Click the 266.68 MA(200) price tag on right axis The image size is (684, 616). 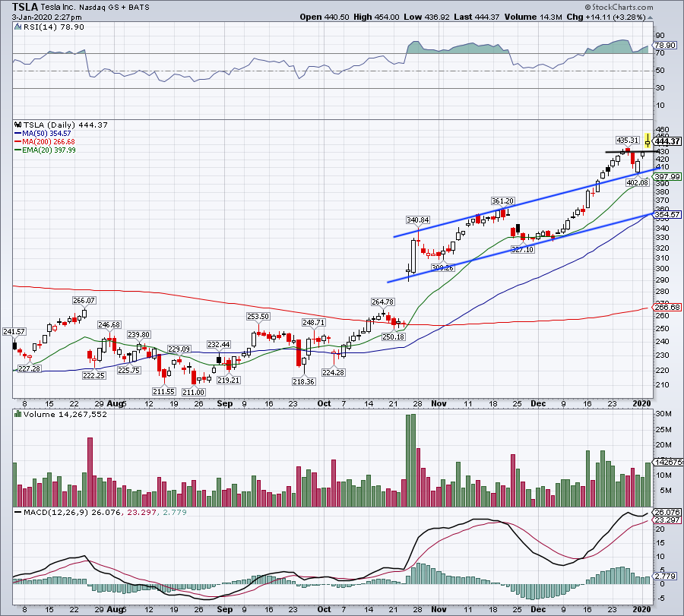[x=667, y=308]
